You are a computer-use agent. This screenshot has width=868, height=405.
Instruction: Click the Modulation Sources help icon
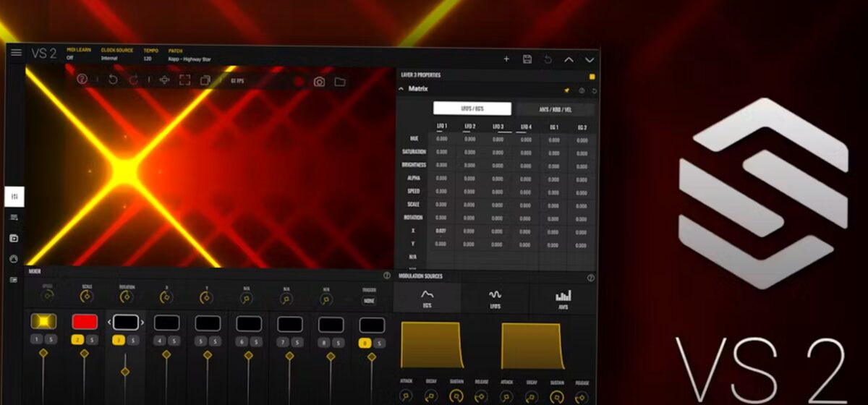[591, 278]
